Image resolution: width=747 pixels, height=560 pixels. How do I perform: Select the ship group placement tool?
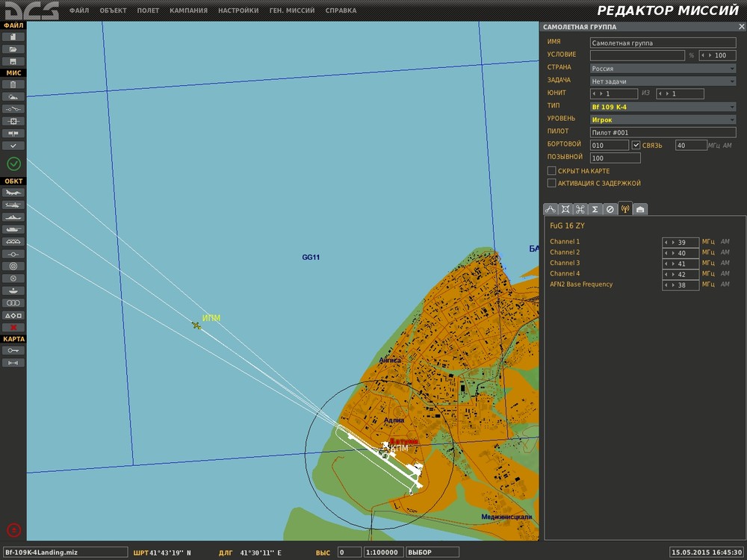[x=13, y=217]
